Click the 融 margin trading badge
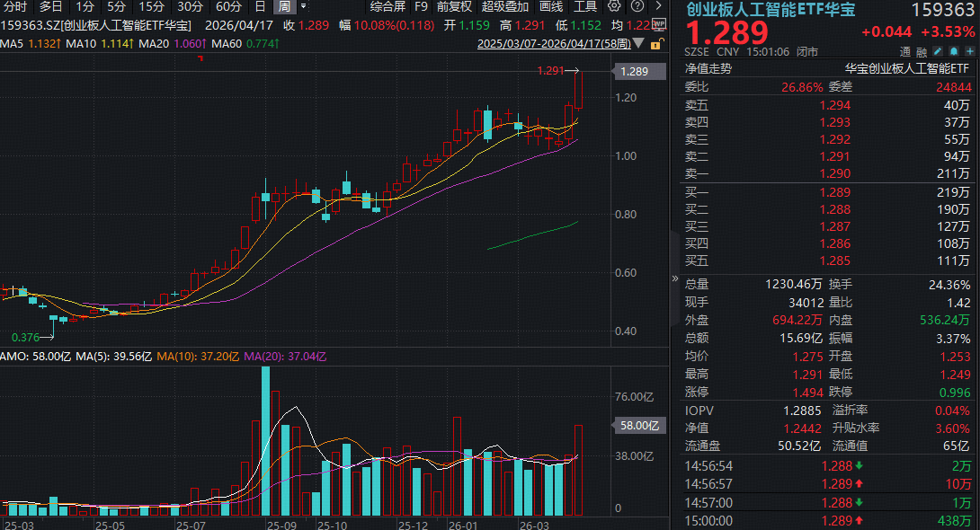The height and width of the screenshot is (530, 980). tap(922, 52)
